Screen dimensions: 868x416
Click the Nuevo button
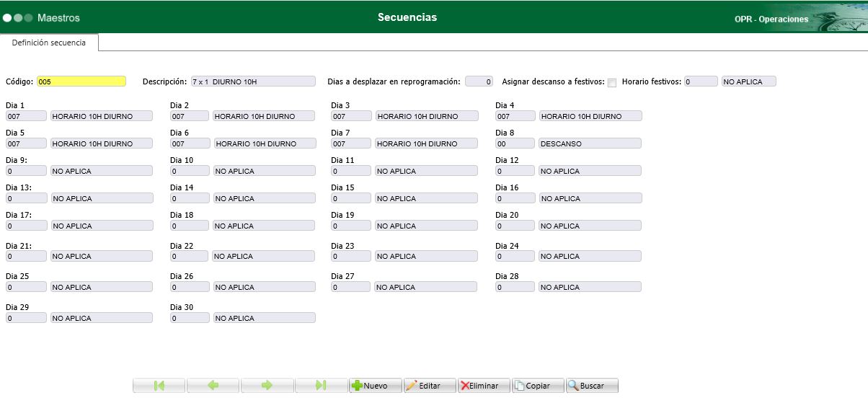click(x=376, y=386)
